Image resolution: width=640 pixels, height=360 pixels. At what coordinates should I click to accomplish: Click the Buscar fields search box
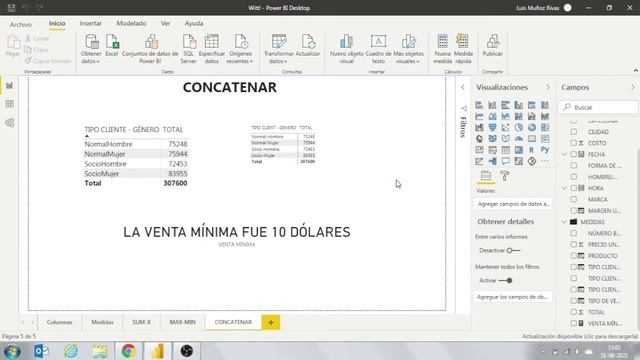coord(598,107)
